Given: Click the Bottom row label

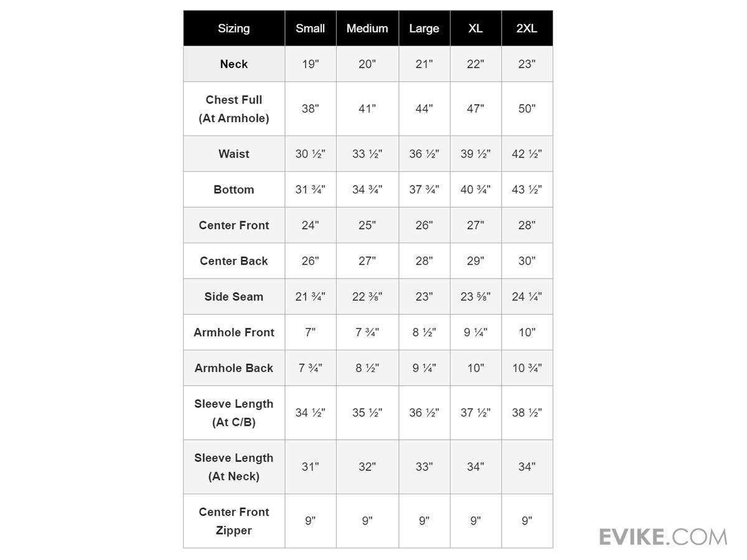Looking at the screenshot, I should point(234,190).
